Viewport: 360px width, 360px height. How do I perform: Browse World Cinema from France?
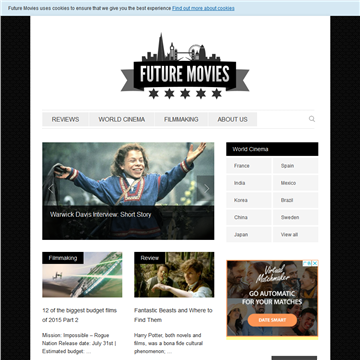[x=249, y=166]
